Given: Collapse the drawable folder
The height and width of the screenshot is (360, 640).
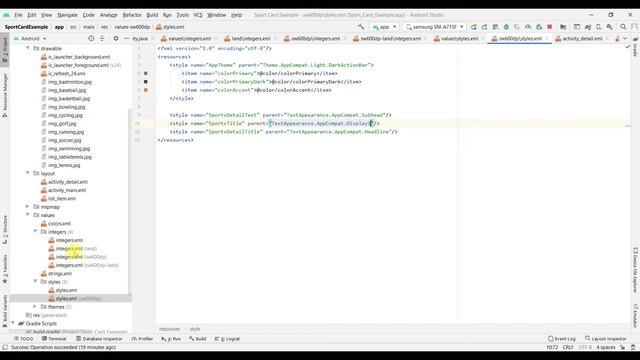Looking at the screenshot, I should point(28,48).
